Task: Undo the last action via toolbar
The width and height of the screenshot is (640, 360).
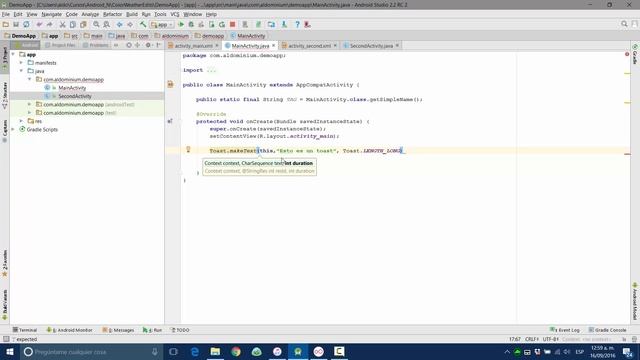Action: (39, 24)
